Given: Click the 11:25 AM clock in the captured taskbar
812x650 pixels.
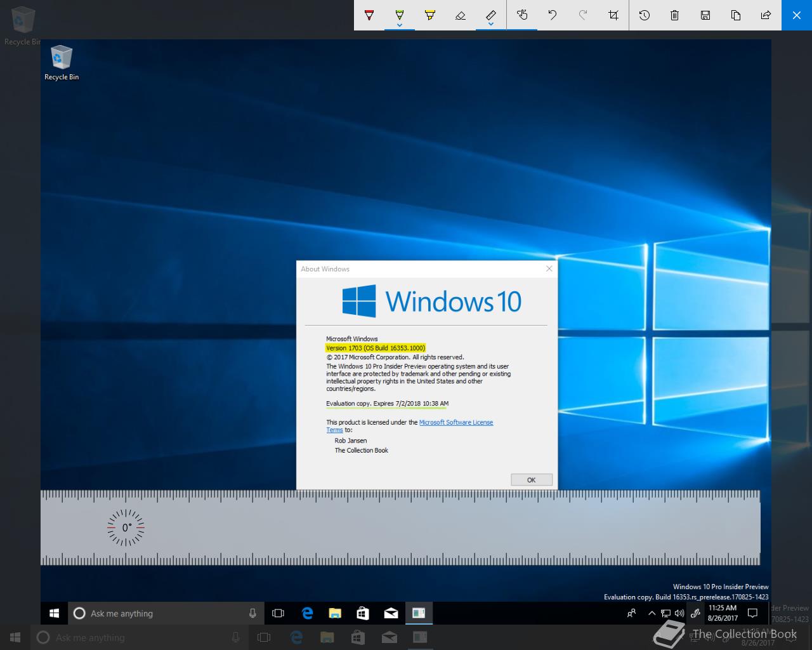Looking at the screenshot, I should pyautogui.click(x=723, y=613).
